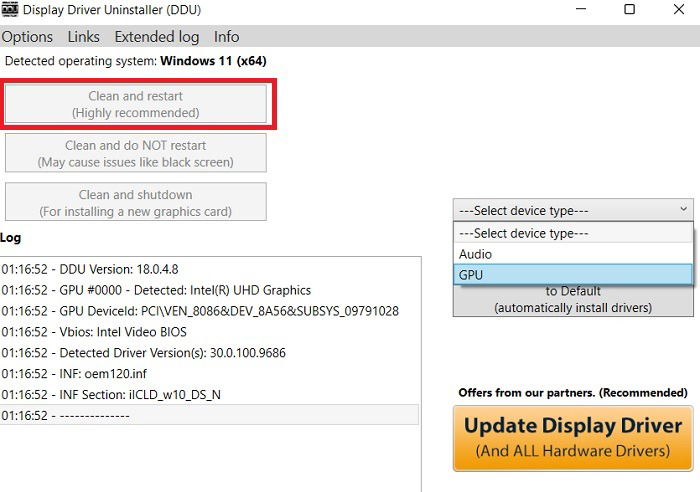Click the Update Display Driver banner
This screenshot has height=492, width=700.
(x=573, y=438)
